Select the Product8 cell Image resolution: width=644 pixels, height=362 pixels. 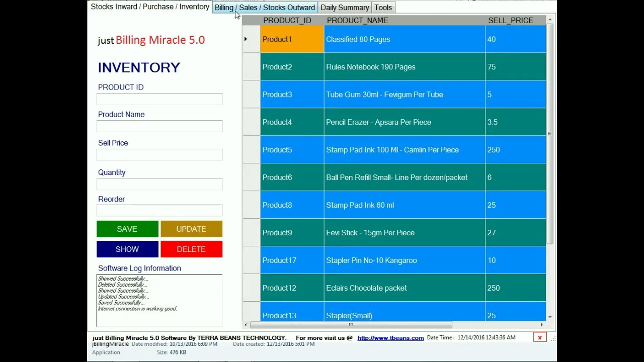pos(292,205)
